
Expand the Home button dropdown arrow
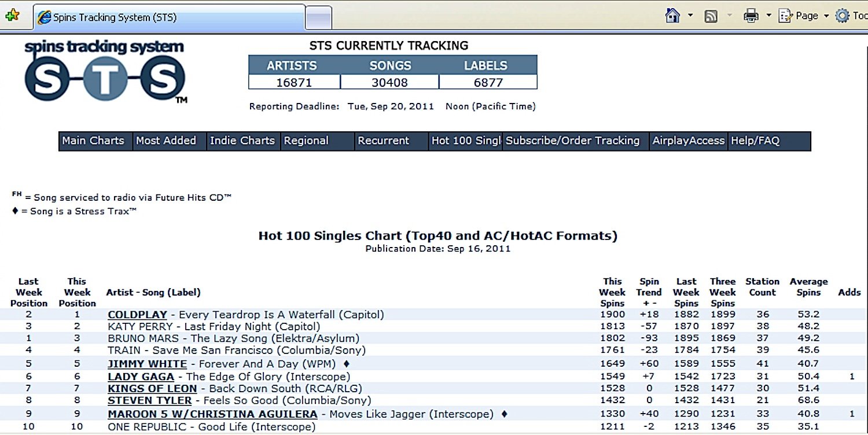690,16
